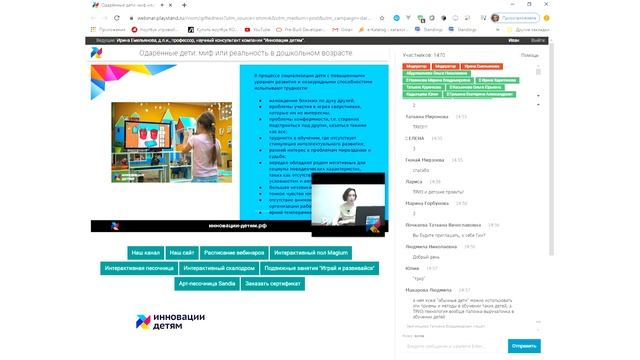Click the Инновации детям logo beside title
This screenshot has width=640, height=360.
pyautogui.click(x=97, y=53)
